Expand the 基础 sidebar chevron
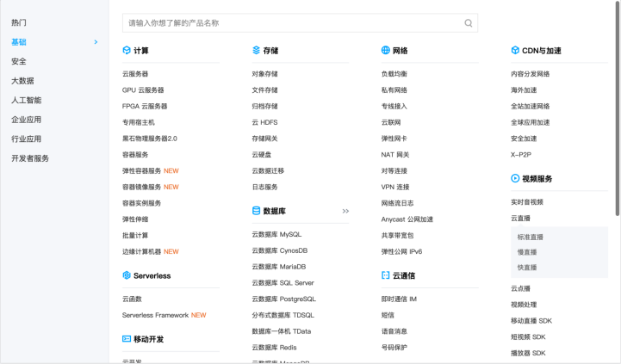Screen dimensions: 621x364 pos(96,42)
